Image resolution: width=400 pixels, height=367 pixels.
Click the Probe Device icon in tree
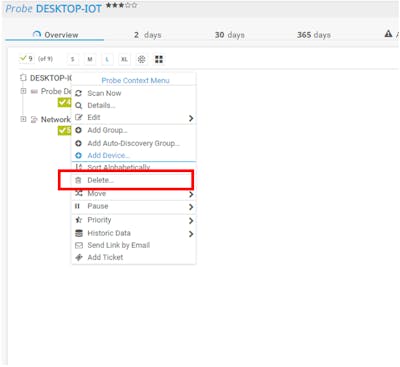pyautogui.click(x=34, y=91)
